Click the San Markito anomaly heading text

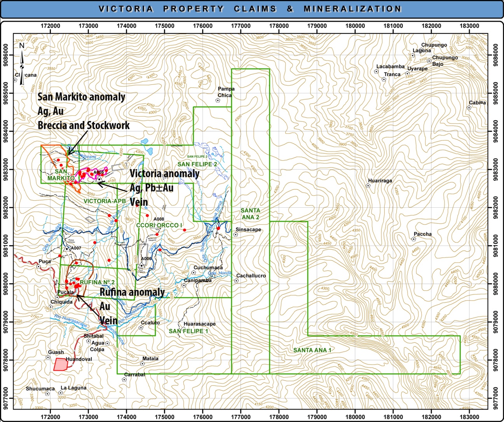click(81, 97)
